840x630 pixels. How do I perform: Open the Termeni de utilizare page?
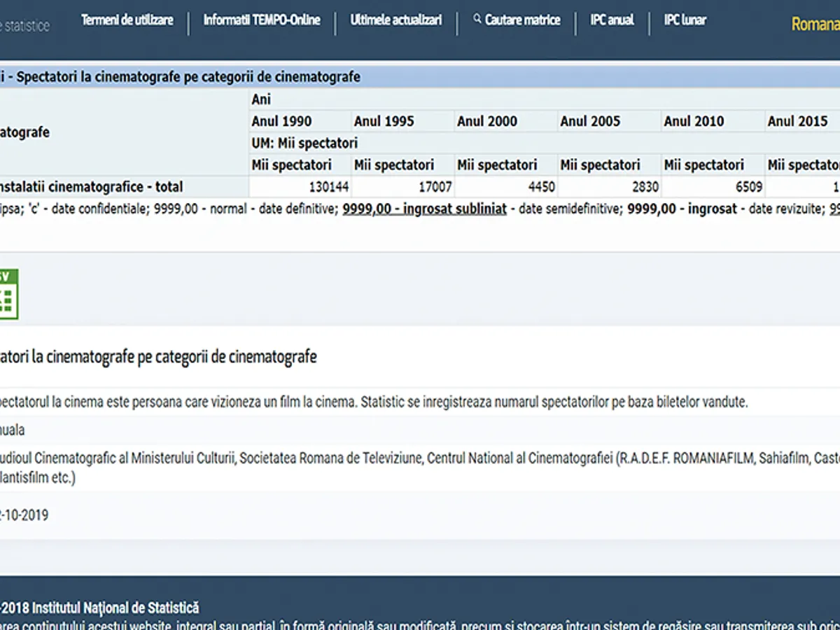(x=127, y=20)
